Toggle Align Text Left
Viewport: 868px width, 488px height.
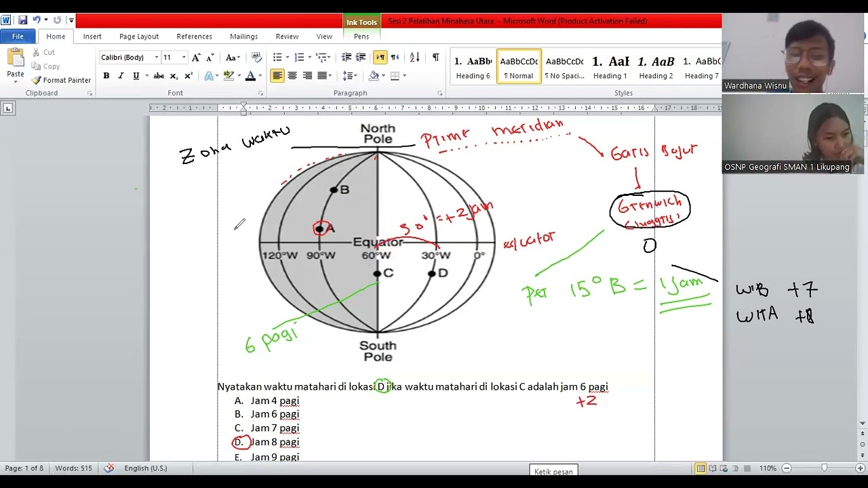click(277, 76)
